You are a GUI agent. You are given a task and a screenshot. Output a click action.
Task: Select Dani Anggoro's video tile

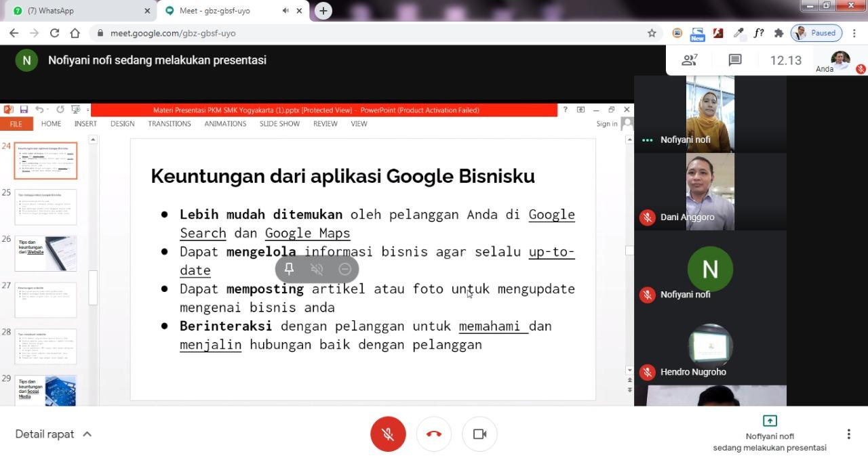[710, 192]
